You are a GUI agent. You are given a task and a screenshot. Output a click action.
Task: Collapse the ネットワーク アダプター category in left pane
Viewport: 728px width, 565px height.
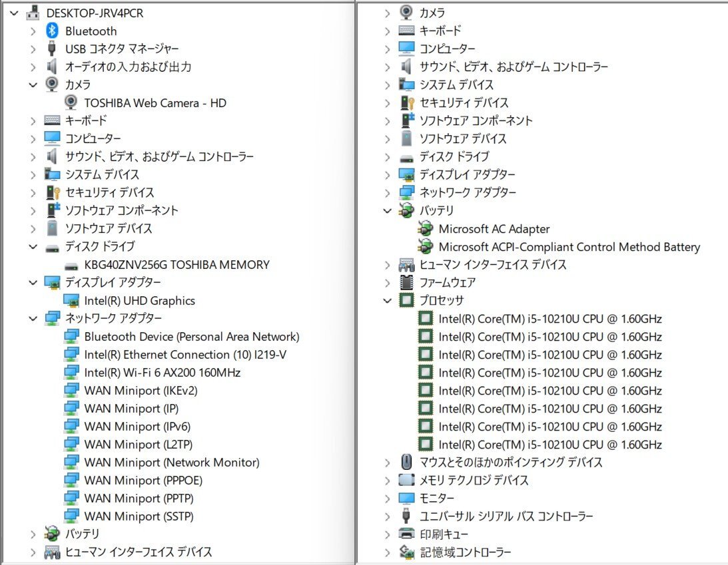click(x=33, y=319)
